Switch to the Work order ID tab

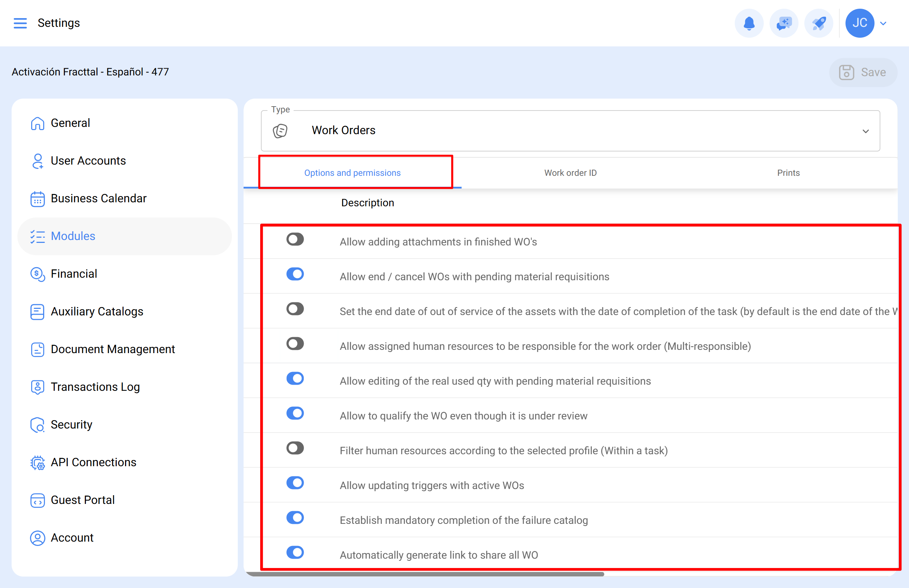pos(570,173)
